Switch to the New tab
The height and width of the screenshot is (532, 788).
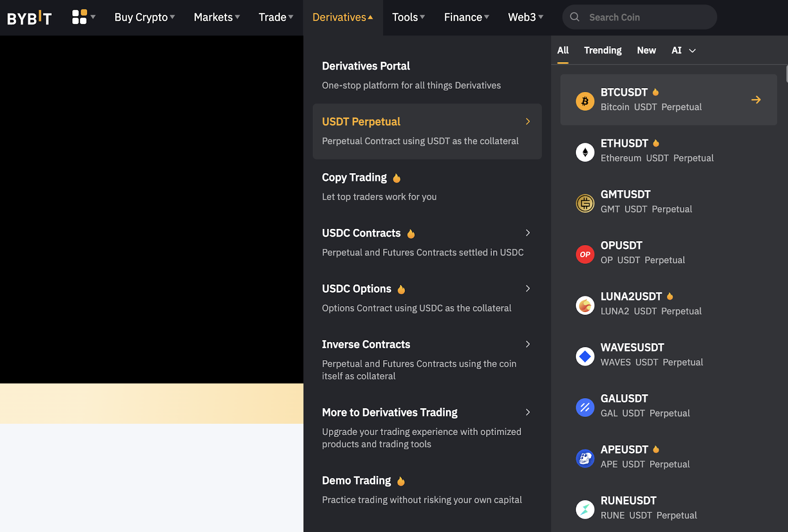[x=646, y=50]
